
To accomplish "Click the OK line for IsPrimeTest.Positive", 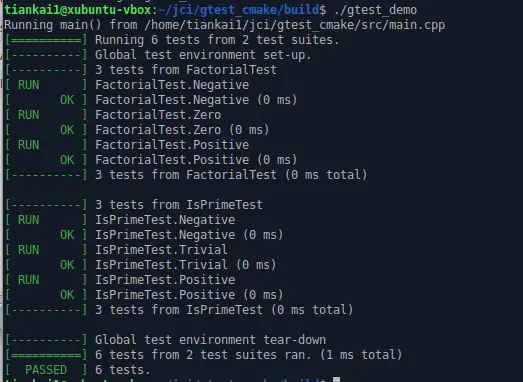I will click(x=144, y=295).
